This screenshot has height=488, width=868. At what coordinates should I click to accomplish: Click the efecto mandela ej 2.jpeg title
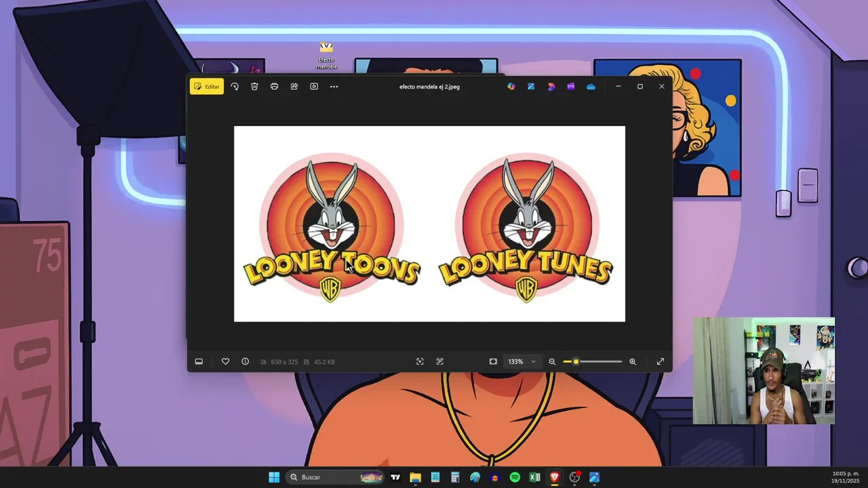pyautogui.click(x=429, y=87)
